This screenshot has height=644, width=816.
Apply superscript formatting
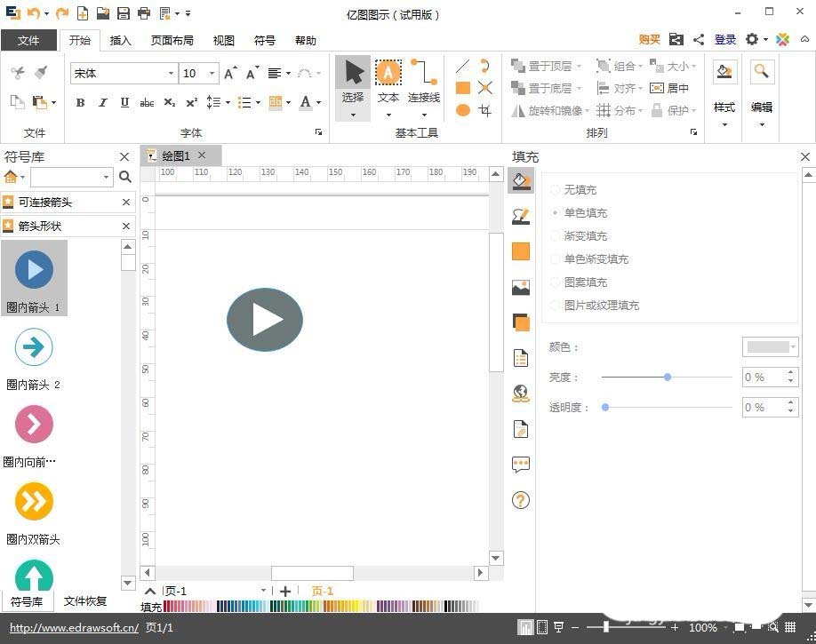pos(192,102)
